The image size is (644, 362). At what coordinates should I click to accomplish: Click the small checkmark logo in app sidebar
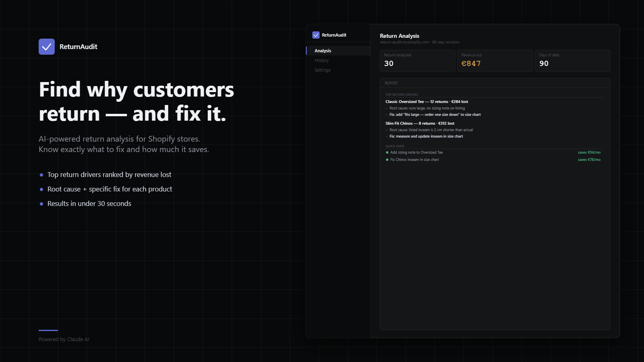point(316,35)
